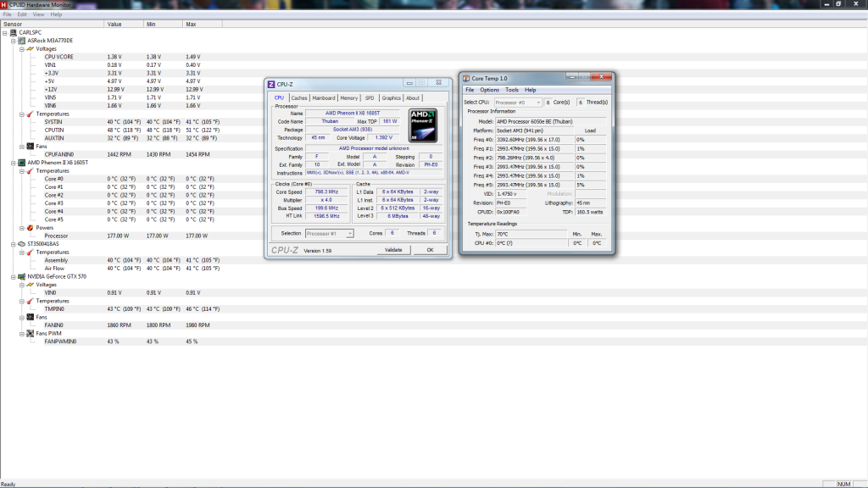Image resolution: width=868 pixels, height=488 pixels.
Task: Open the Processor selection dropdown in CPU-Z
Action: pyautogui.click(x=349, y=234)
